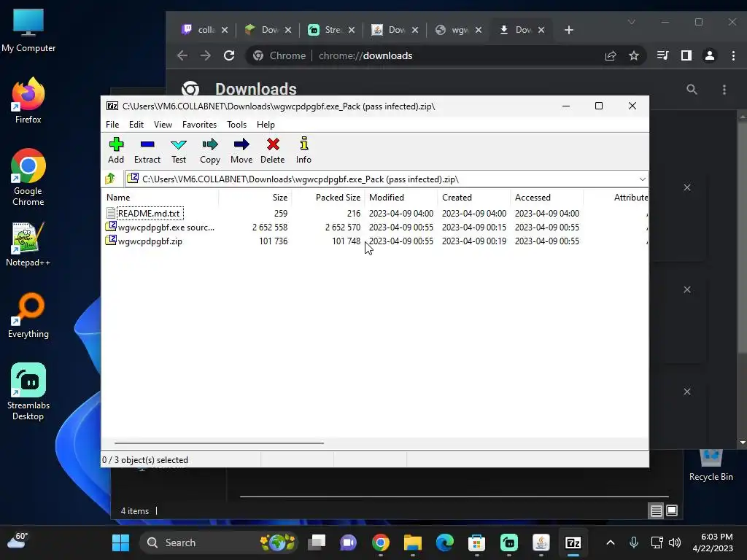This screenshot has width=747, height=560.
Task: Open Microsoft Edge from the taskbar
Action: coord(444,542)
